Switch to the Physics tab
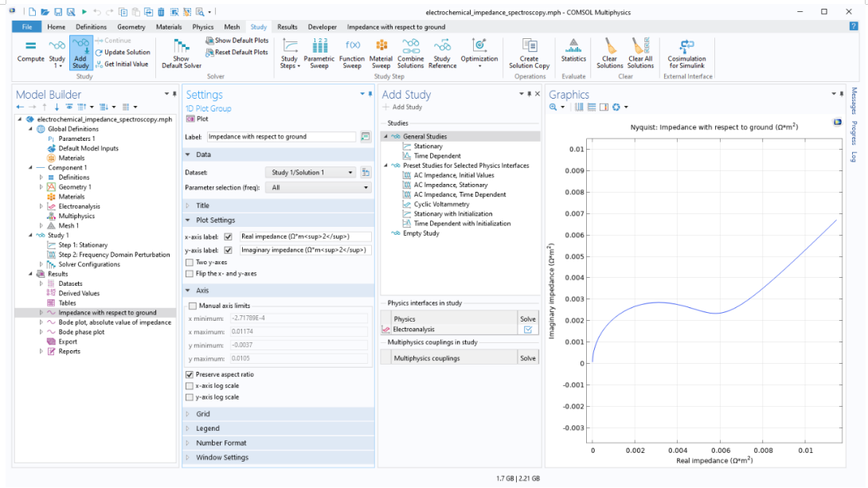Image resolution: width=868 pixels, height=488 pixels. click(202, 26)
